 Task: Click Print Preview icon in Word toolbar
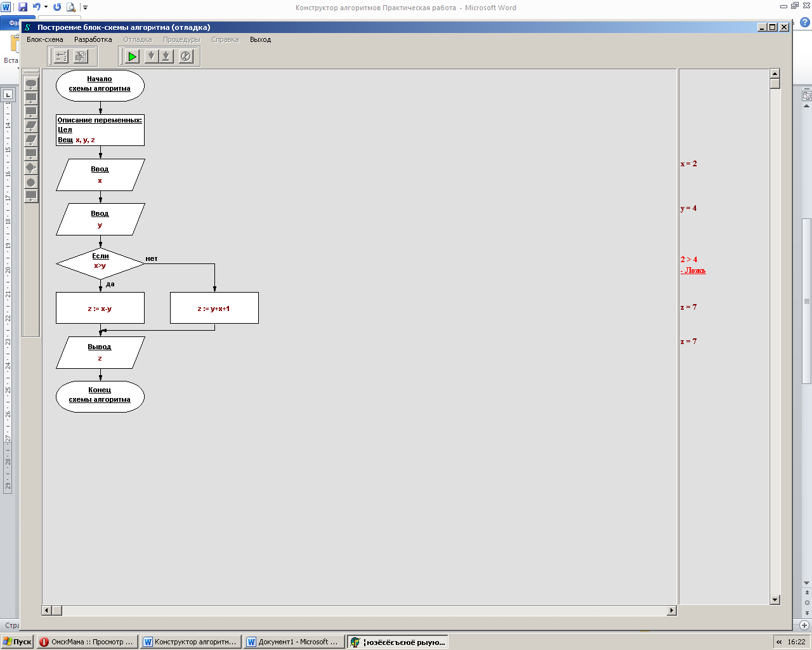pyautogui.click(x=71, y=7)
